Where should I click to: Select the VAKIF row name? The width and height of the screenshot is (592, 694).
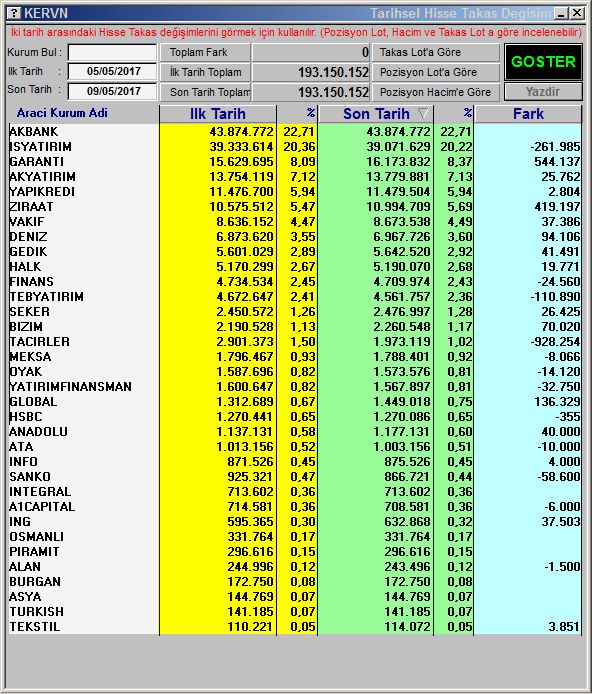click(27, 222)
